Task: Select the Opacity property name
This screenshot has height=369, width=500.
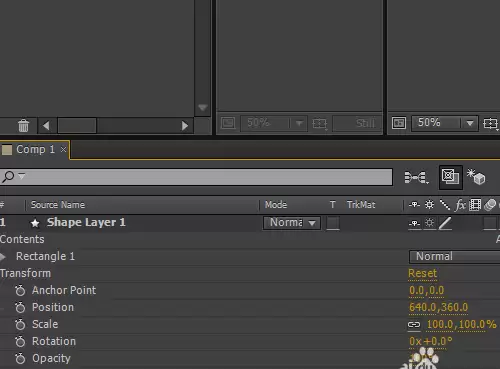Action: tap(51, 359)
